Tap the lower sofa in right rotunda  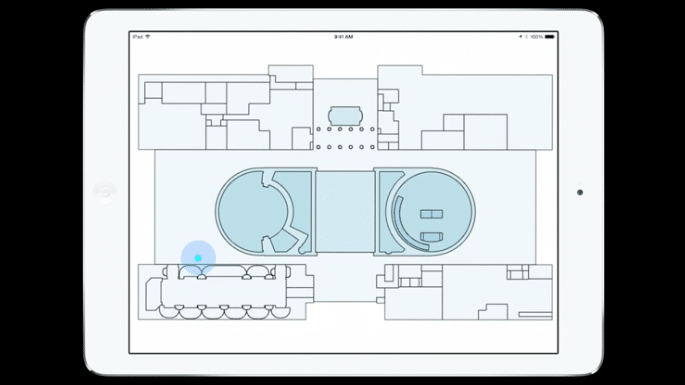point(432,237)
